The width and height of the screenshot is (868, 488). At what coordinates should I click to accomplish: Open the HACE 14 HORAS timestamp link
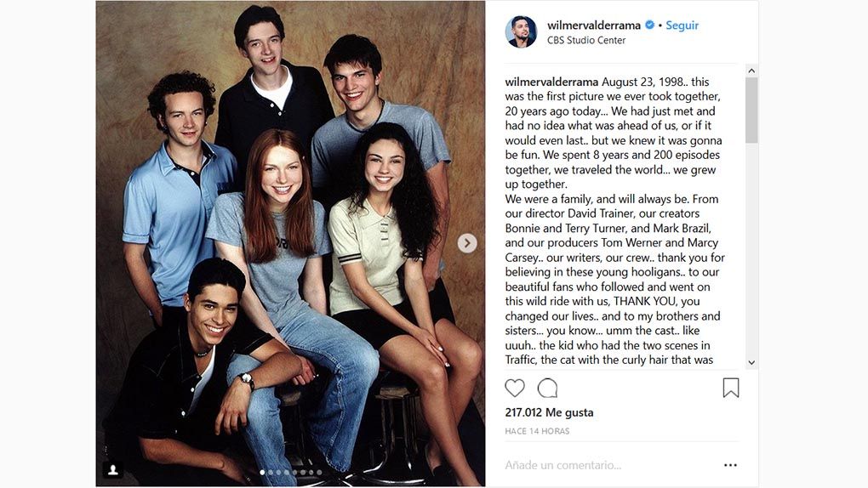pos(537,431)
